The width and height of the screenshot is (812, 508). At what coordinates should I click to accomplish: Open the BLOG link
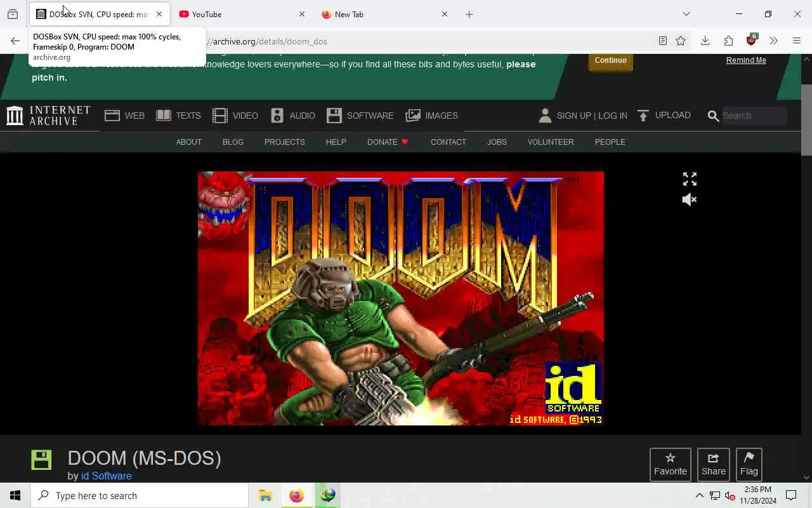pyautogui.click(x=233, y=142)
